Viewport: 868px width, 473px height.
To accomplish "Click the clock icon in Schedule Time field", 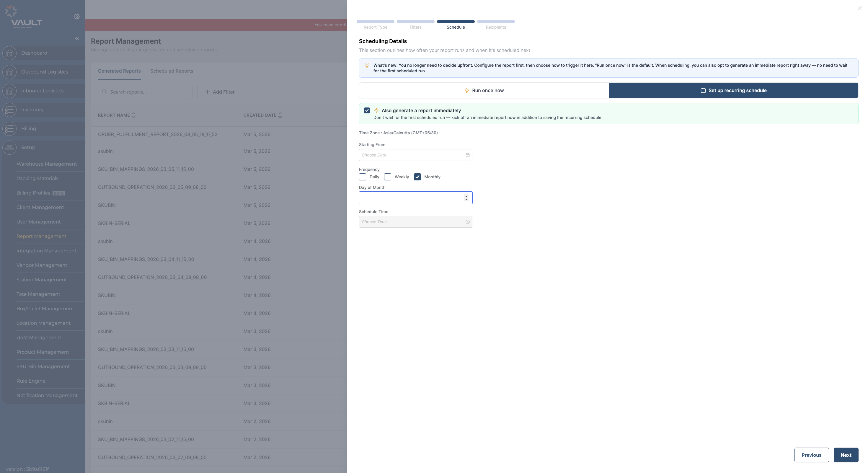I will [x=467, y=222].
